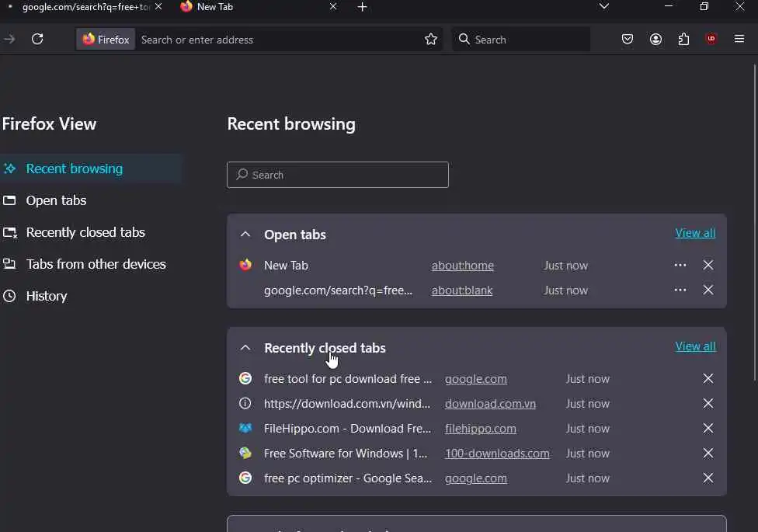Open the uBlock Origin extension icon
Image resolution: width=758 pixels, height=532 pixels.
click(711, 39)
